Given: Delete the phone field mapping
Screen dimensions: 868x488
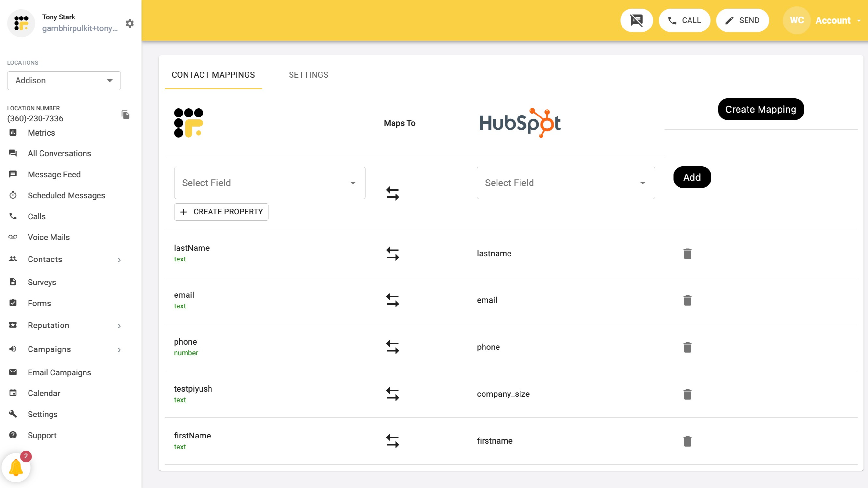Looking at the screenshot, I should point(687,347).
